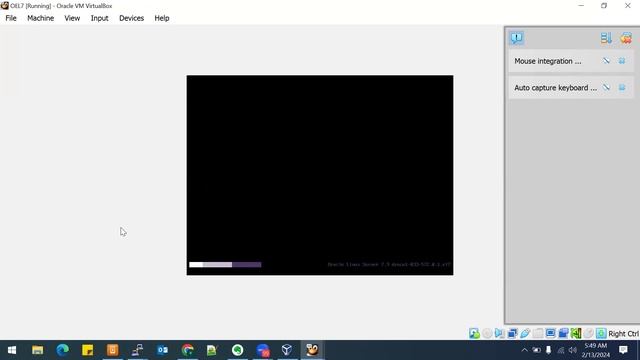
Task: Click the green CPU features status icon
Action: [x=576, y=333]
